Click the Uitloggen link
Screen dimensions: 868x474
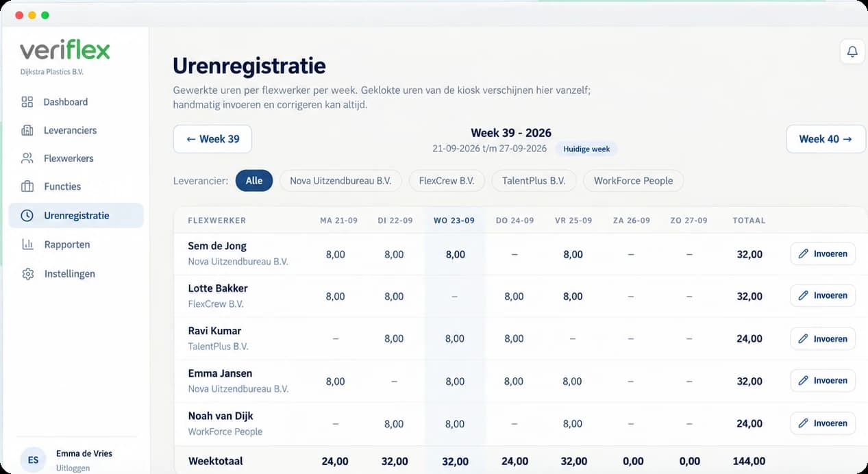pyautogui.click(x=73, y=469)
